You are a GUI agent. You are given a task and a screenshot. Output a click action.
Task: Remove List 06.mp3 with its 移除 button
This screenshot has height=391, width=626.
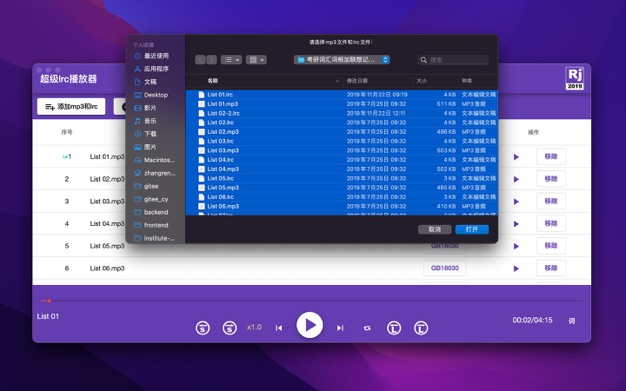[x=551, y=268]
